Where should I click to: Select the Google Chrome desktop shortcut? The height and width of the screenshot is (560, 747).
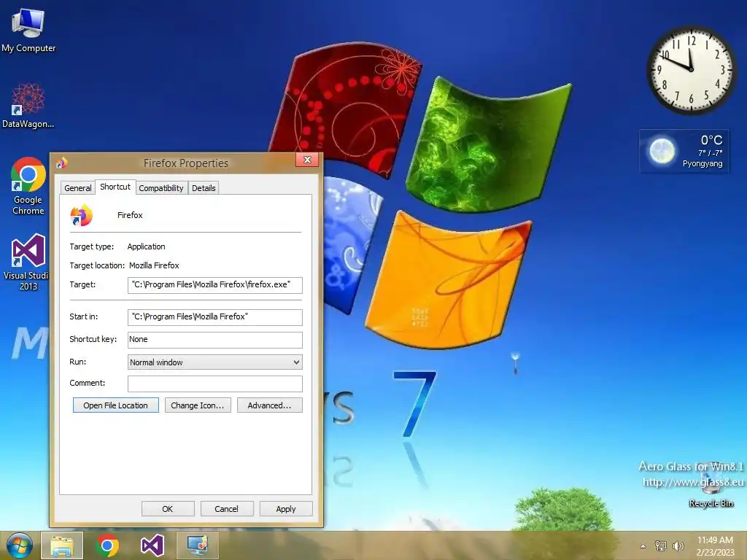(x=28, y=186)
